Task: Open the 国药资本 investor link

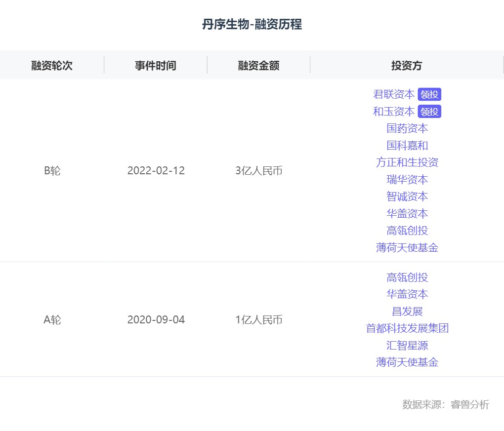Action: click(407, 128)
